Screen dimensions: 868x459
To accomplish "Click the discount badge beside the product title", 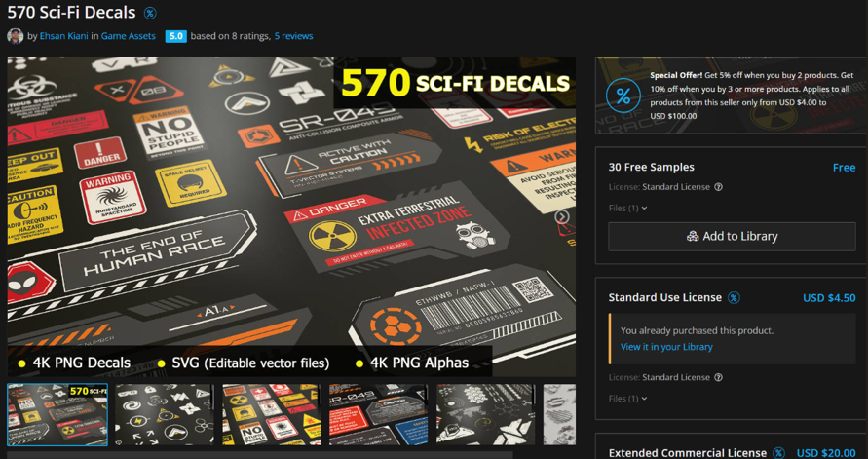I will coord(149,12).
